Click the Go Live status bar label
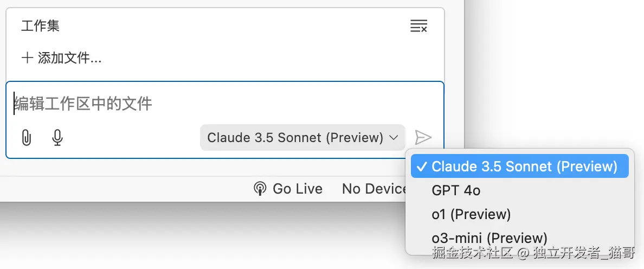 pos(297,189)
